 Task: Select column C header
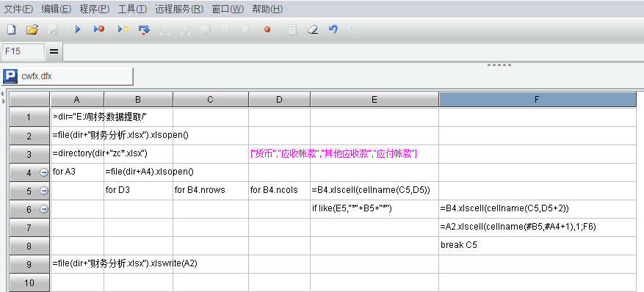point(211,100)
